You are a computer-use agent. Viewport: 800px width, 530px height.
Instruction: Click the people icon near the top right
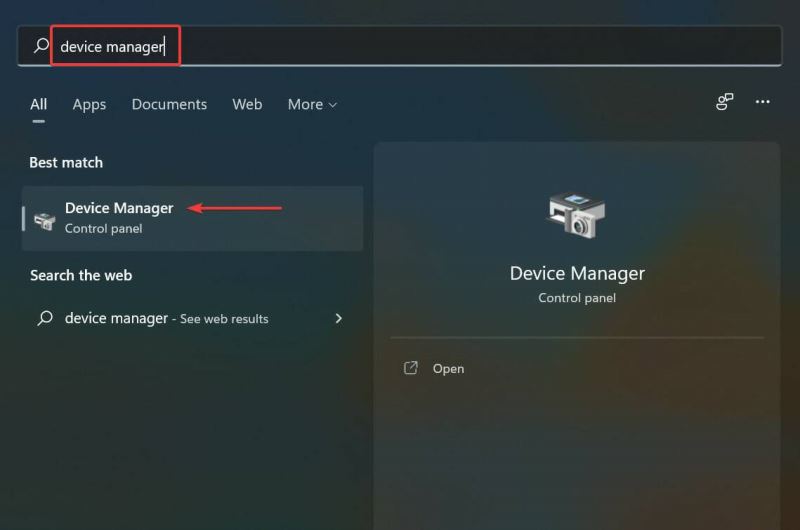[725, 102]
